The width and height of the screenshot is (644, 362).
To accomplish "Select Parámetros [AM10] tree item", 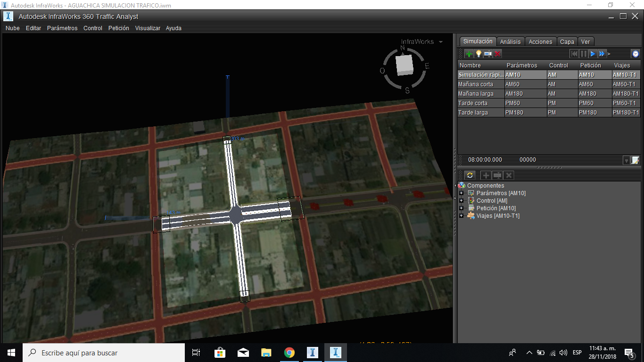I will [501, 193].
